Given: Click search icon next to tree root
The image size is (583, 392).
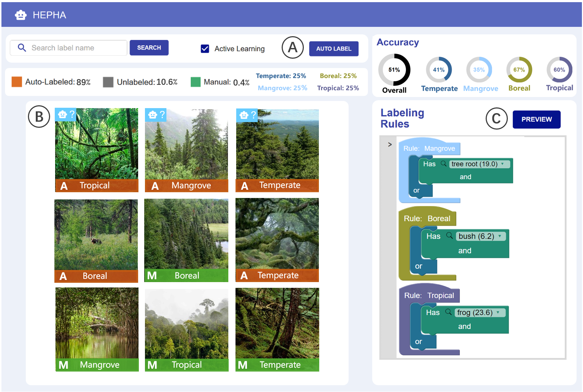Looking at the screenshot, I should [x=443, y=164].
